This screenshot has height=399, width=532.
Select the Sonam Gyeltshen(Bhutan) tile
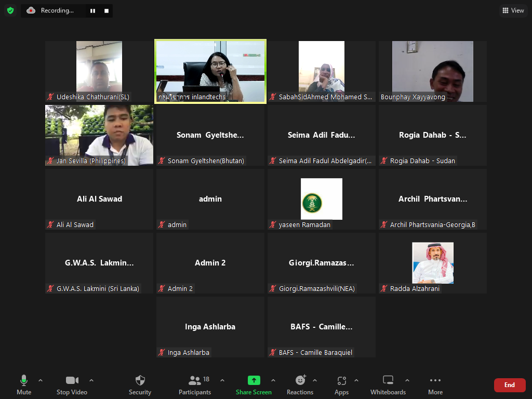[210, 136]
